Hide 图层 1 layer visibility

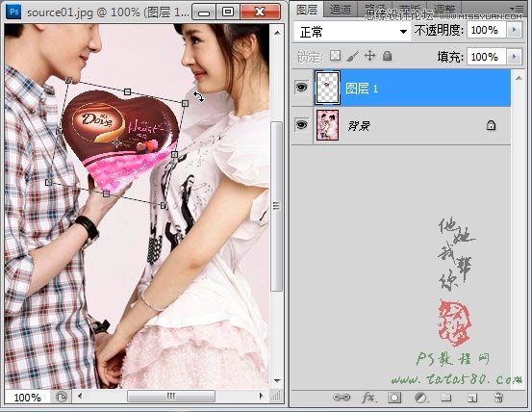coord(301,88)
